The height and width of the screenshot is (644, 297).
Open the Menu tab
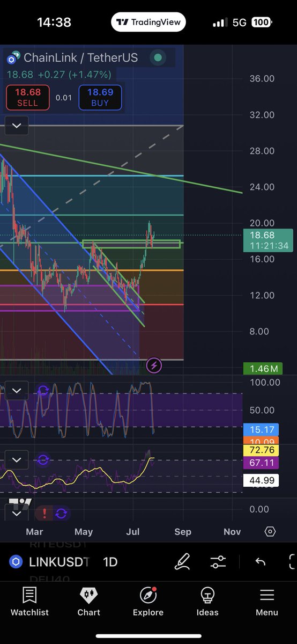(267, 602)
